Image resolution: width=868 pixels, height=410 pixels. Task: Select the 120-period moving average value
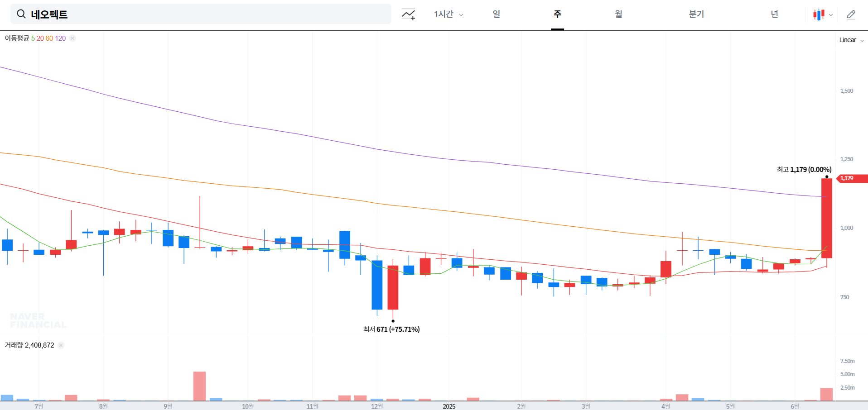click(60, 38)
